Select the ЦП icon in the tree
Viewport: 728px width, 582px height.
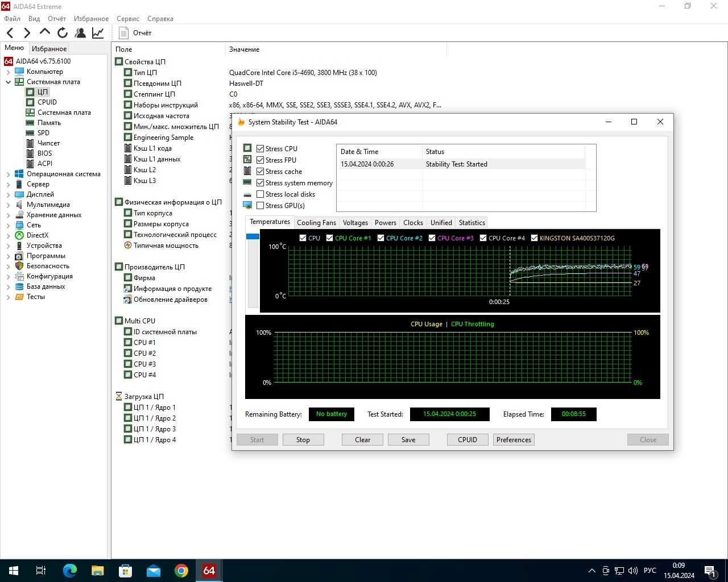30,92
